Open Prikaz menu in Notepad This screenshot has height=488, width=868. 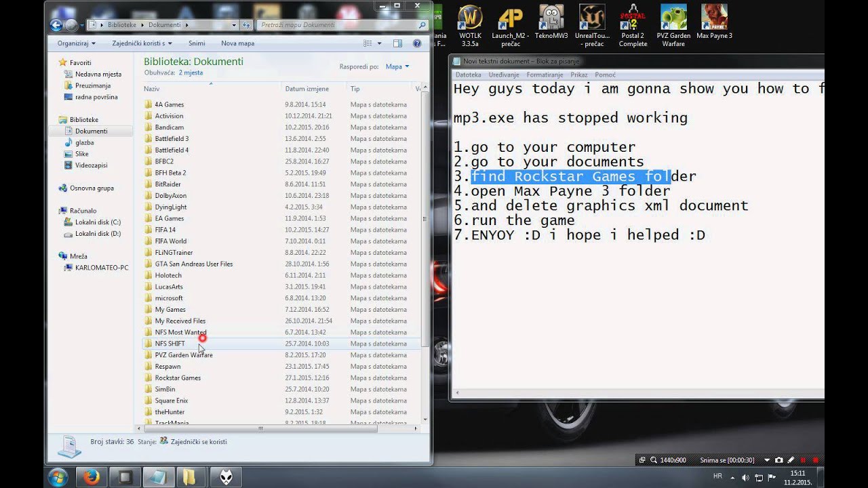579,75
